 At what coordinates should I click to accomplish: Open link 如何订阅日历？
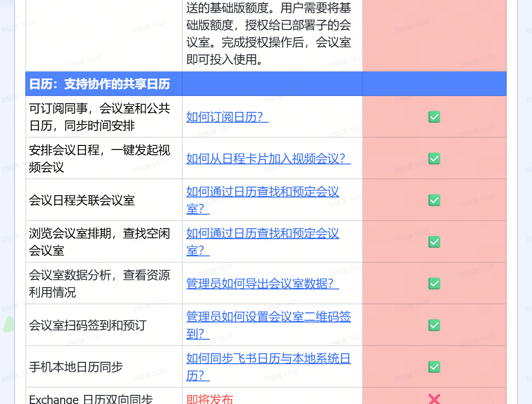click(227, 117)
